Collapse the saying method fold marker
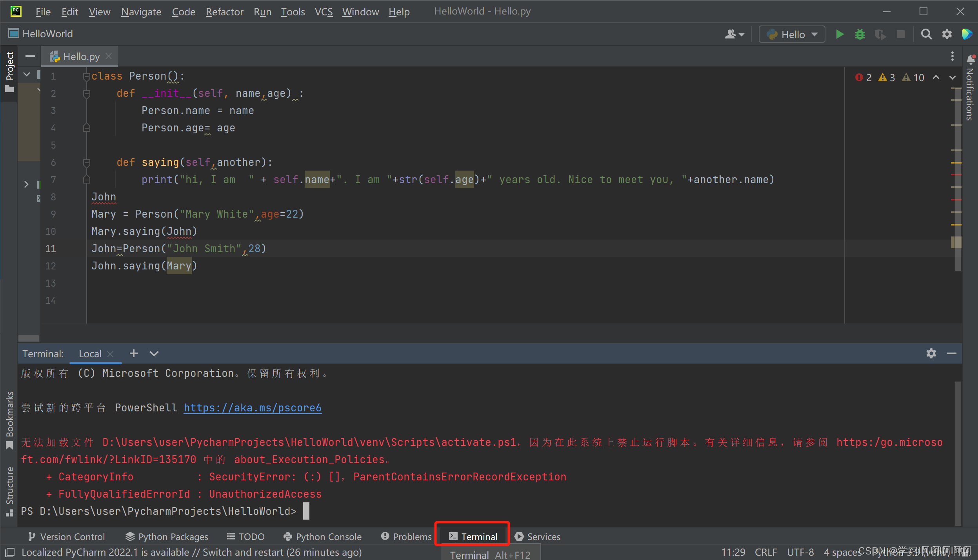The height and width of the screenshot is (560, 978). click(87, 162)
